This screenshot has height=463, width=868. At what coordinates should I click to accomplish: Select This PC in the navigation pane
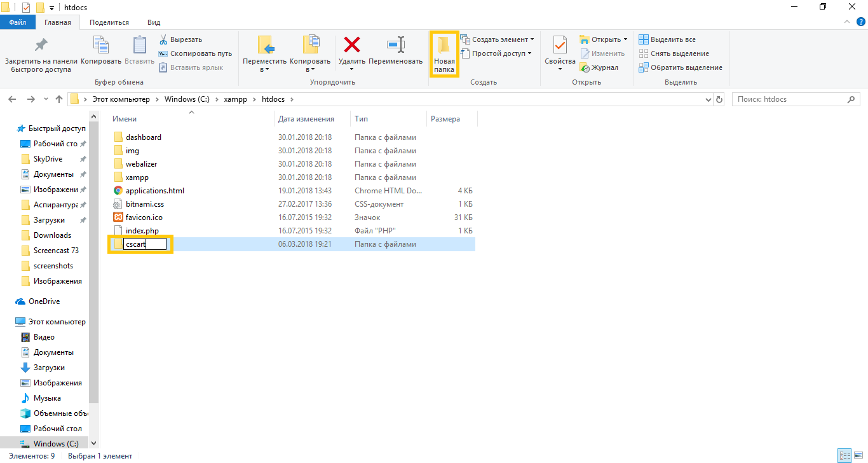tap(51, 322)
